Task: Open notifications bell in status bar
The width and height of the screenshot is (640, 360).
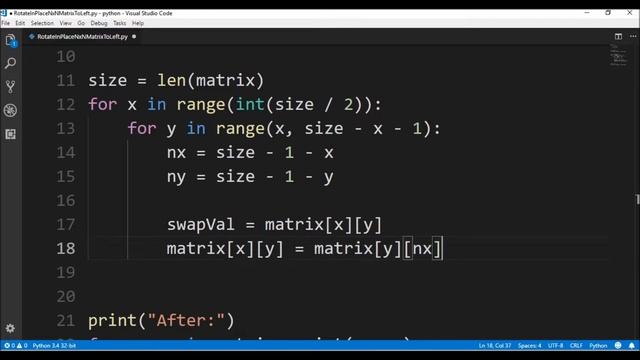Action: coord(631,345)
